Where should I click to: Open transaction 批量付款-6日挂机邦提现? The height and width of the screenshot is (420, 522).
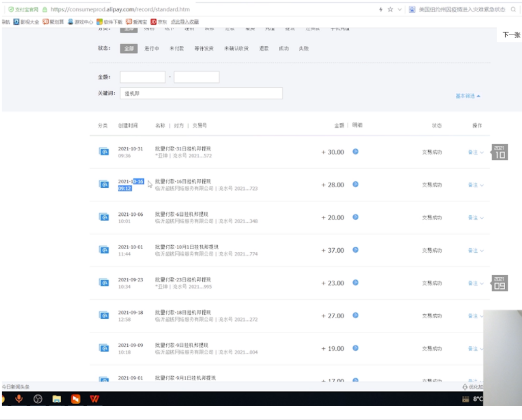click(x=181, y=214)
